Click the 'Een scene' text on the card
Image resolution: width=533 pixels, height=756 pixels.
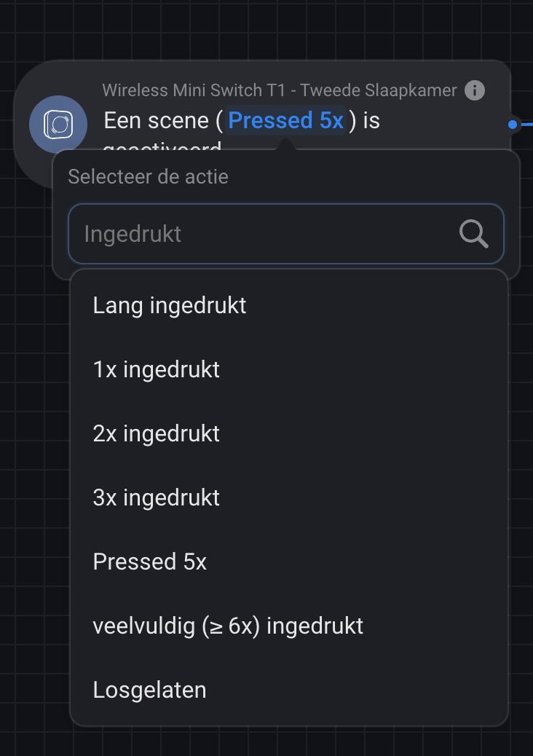[157, 120]
